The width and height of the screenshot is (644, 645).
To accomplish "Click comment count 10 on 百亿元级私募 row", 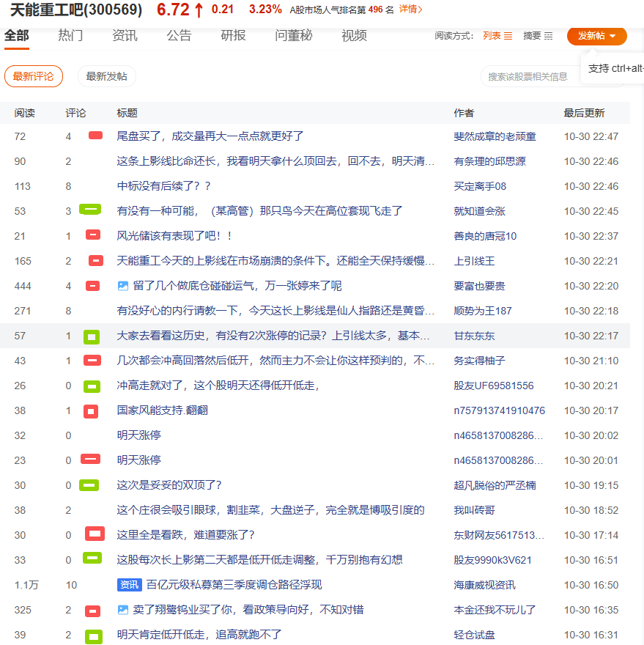I will pos(71,585).
